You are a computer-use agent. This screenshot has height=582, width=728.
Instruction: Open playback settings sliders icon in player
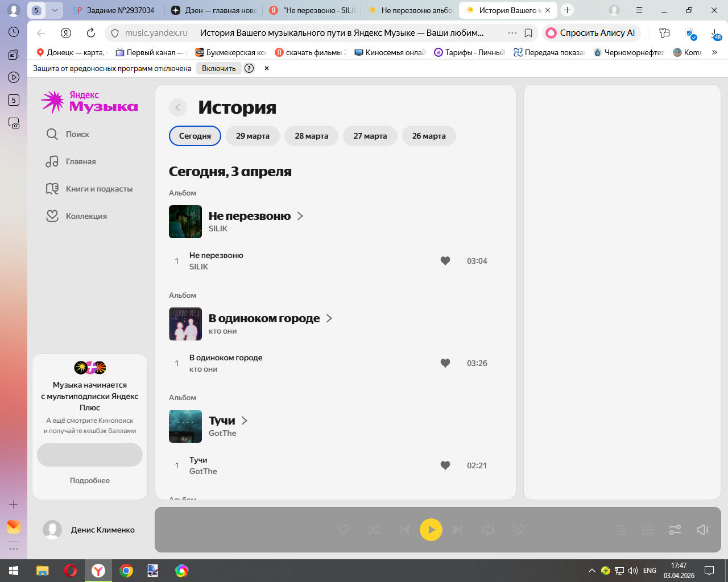click(675, 530)
